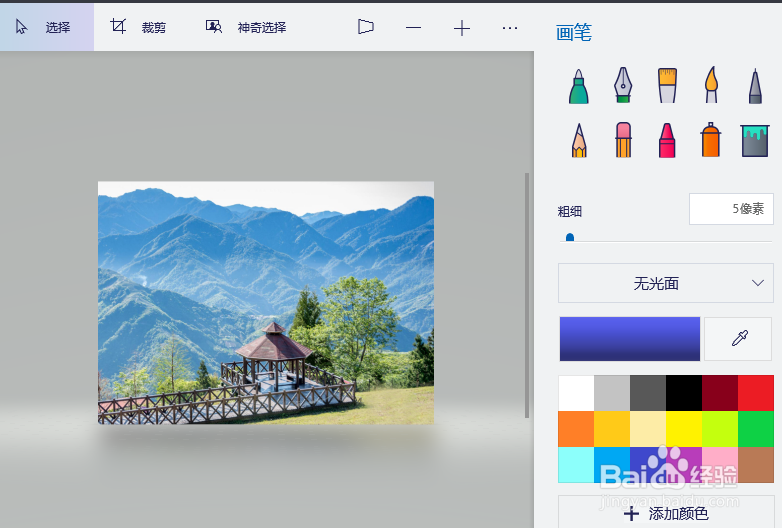Choose the dark red color swatch

720,393
